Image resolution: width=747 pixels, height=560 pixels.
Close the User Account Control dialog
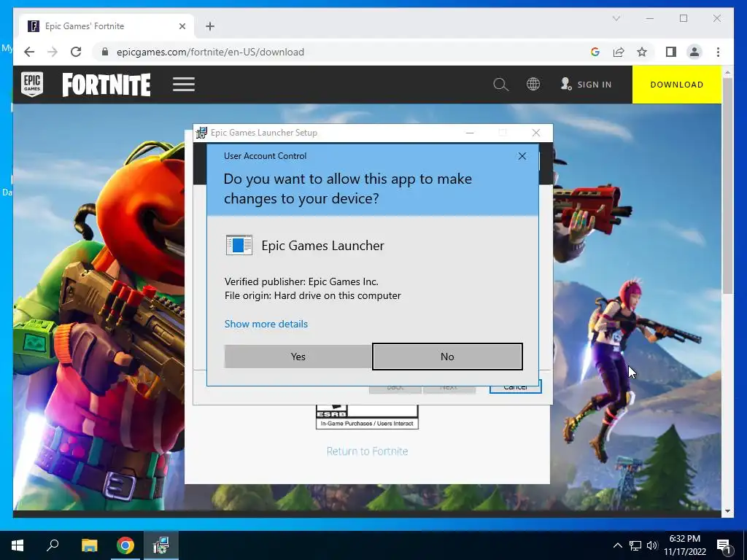522,156
